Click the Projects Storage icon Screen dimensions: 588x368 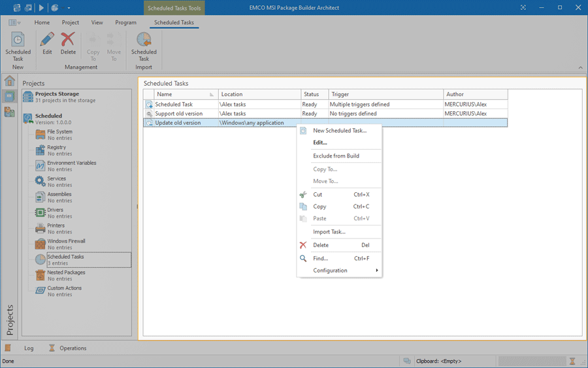point(28,97)
